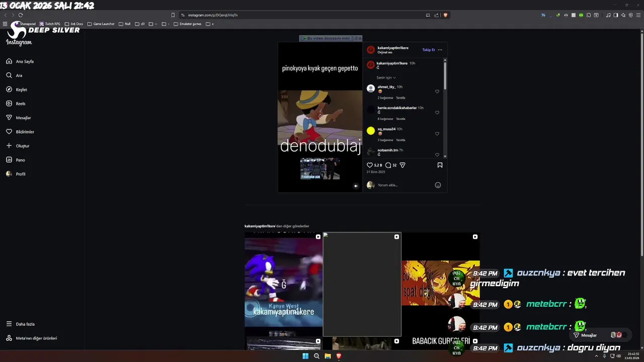Save the post with bookmark icon
The width and height of the screenshot is (644, 362).
440,165
